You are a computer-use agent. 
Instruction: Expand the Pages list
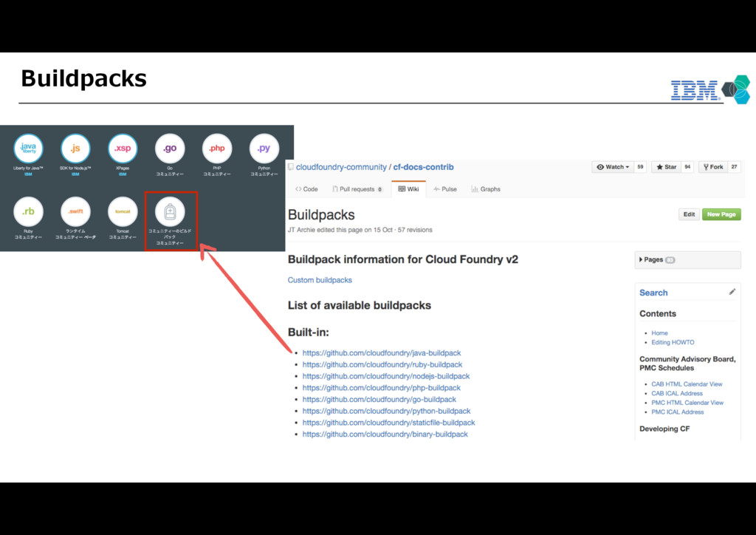click(687, 259)
